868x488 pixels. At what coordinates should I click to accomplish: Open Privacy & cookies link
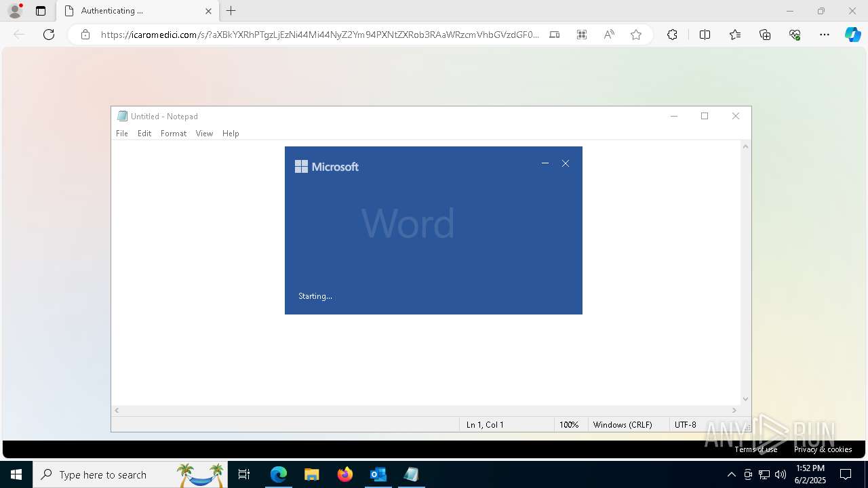[823, 449]
